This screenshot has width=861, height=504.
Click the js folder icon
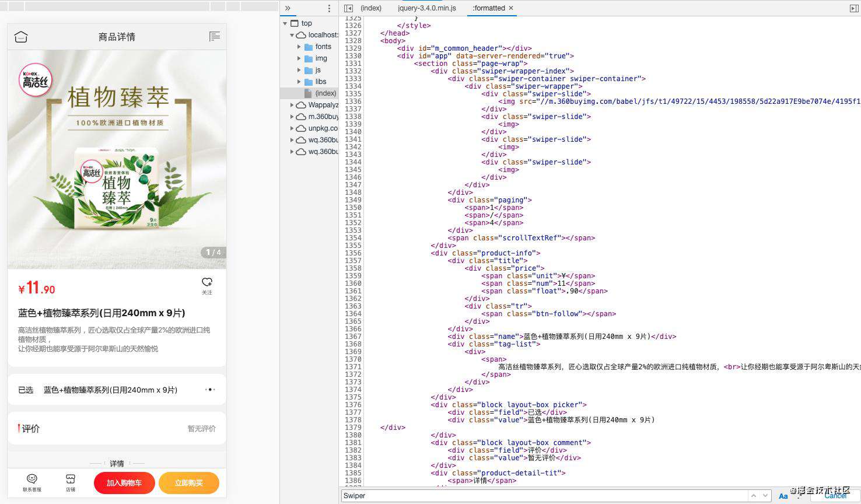pos(309,70)
